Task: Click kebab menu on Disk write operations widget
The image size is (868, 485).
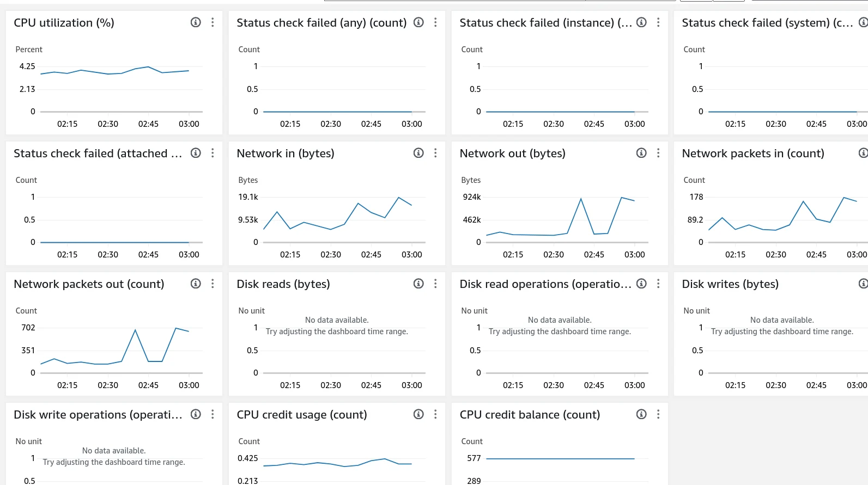Action: coord(213,414)
